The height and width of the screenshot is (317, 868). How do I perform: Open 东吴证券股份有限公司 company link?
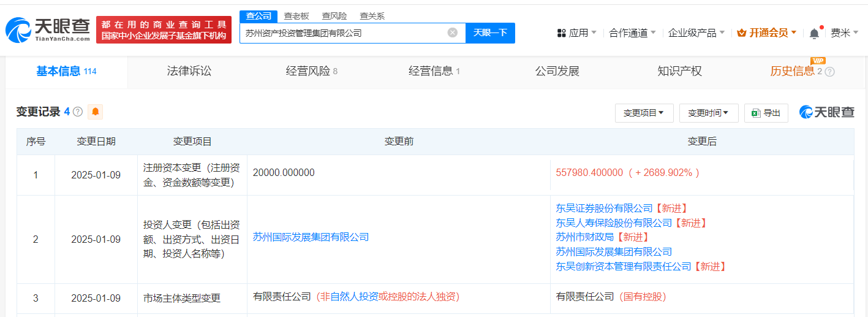604,208
